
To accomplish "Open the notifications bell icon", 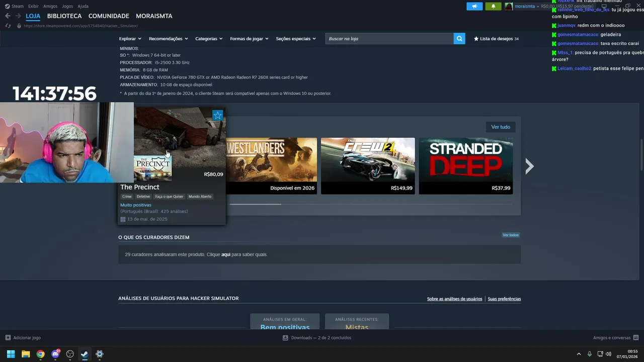I will pyautogui.click(x=493, y=7).
